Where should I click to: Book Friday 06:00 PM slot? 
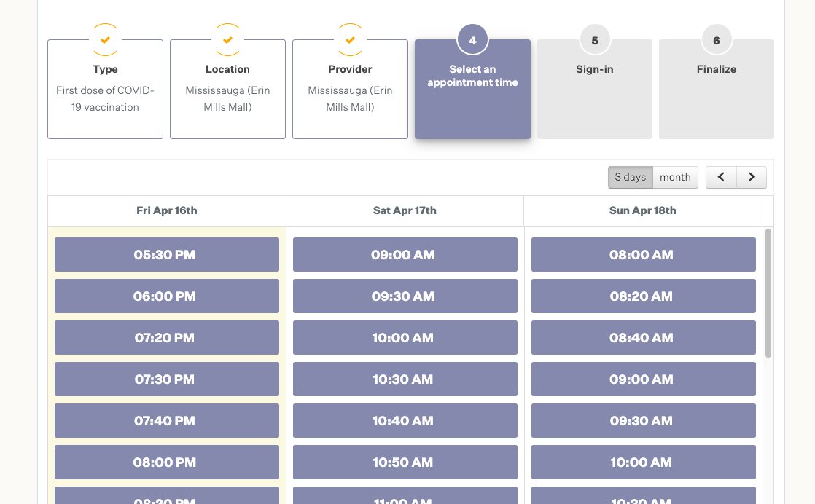[167, 296]
